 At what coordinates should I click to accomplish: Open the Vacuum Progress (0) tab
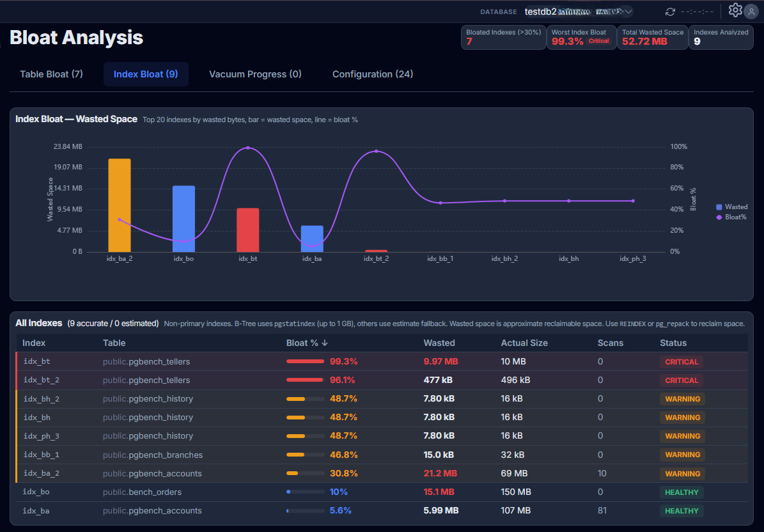[x=255, y=74]
